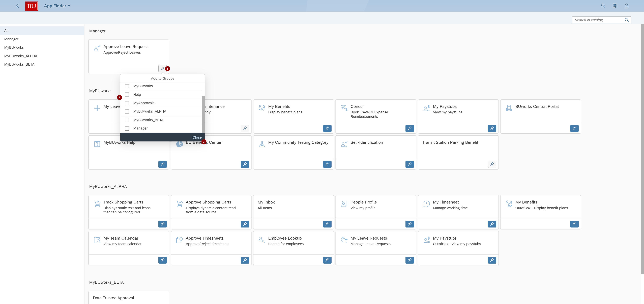Check the MyApprovals group checkbox
This screenshot has height=304, width=644.
click(127, 103)
